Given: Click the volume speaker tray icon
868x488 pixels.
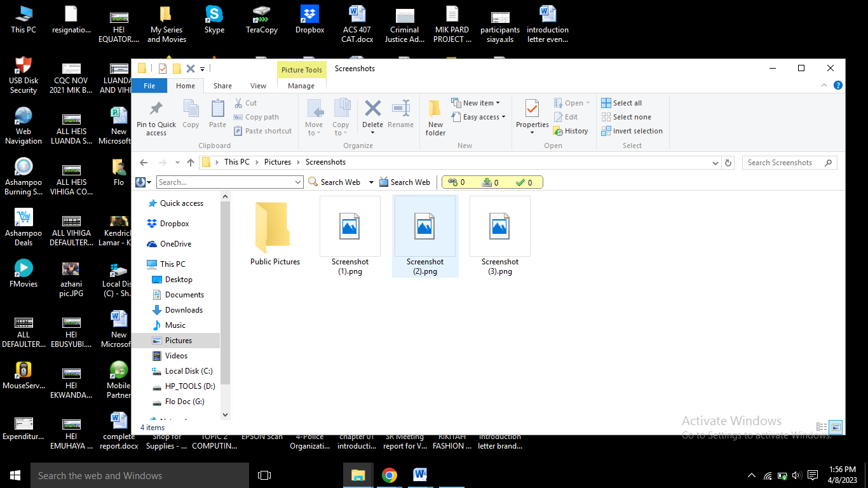Looking at the screenshot, I should (x=796, y=475).
